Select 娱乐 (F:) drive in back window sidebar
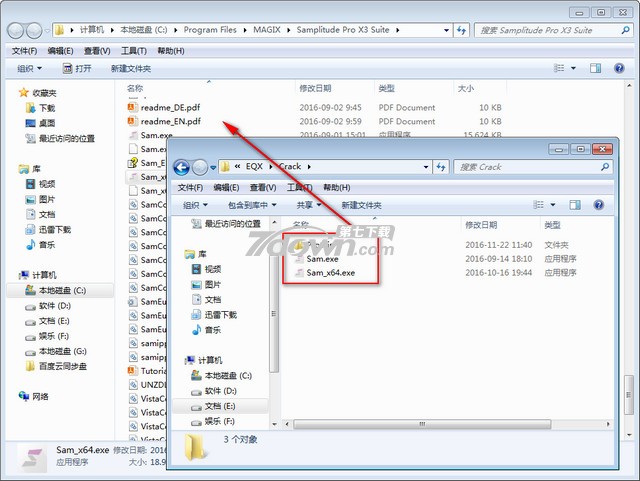640x481 pixels. (x=47, y=336)
